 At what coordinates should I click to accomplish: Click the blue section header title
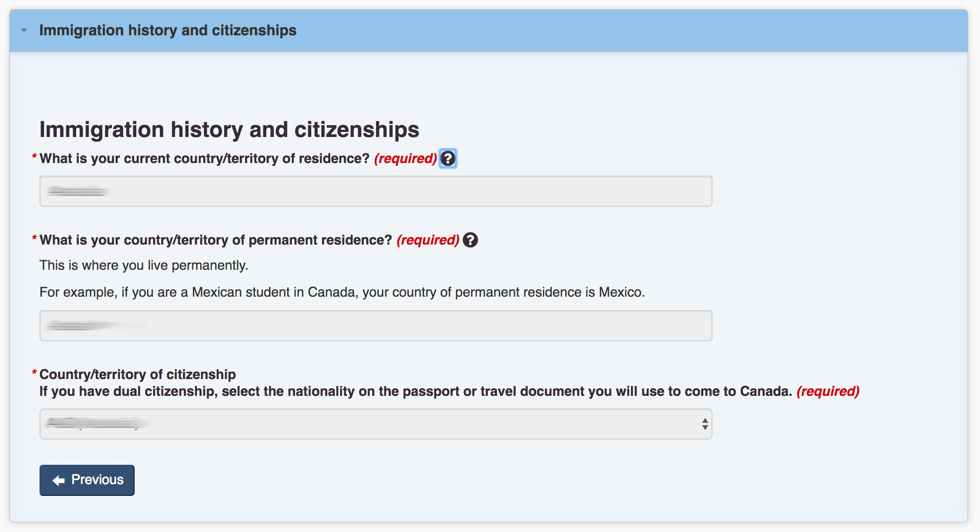(168, 30)
